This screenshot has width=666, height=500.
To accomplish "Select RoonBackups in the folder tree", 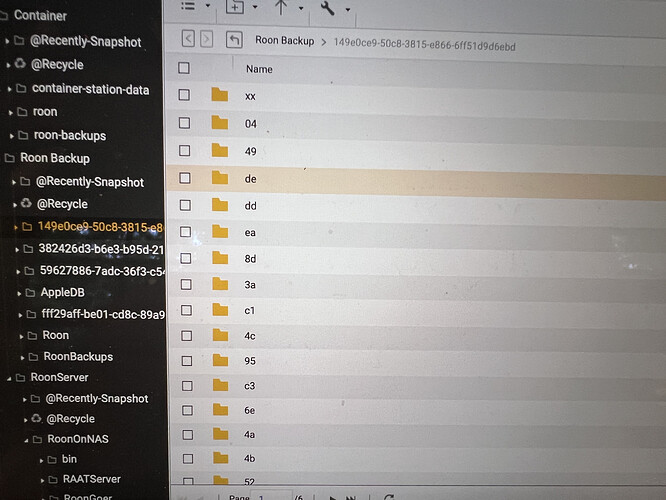I will pyautogui.click(x=78, y=356).
